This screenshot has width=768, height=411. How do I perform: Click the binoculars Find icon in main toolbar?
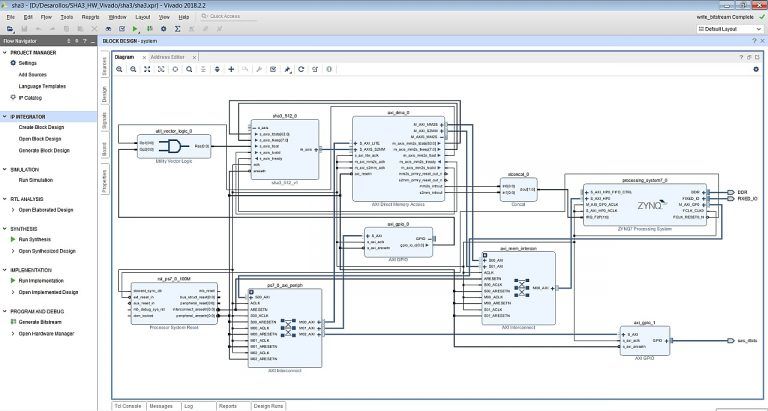tap(108, 29)
